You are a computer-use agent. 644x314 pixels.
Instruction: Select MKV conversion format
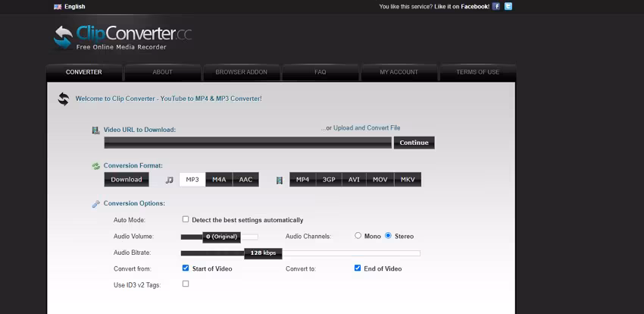click(408, 180)
